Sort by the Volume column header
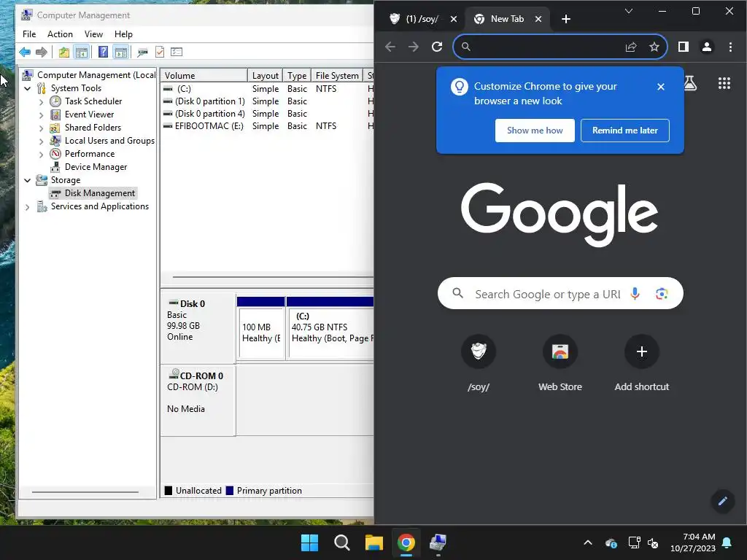The image size is (747, 560). tap(204, 75)
